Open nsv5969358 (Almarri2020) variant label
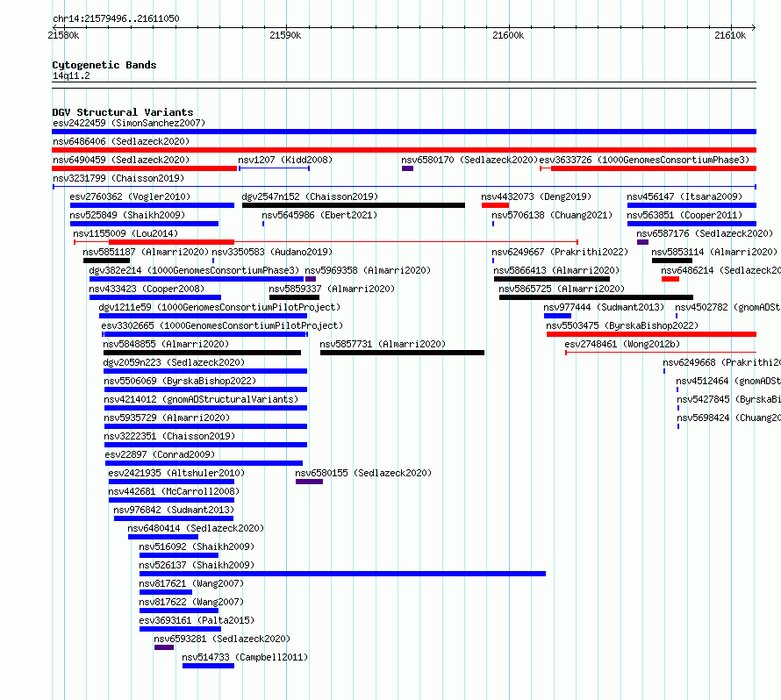The width and height of the screenshot is (781, 700). (368, 270)
